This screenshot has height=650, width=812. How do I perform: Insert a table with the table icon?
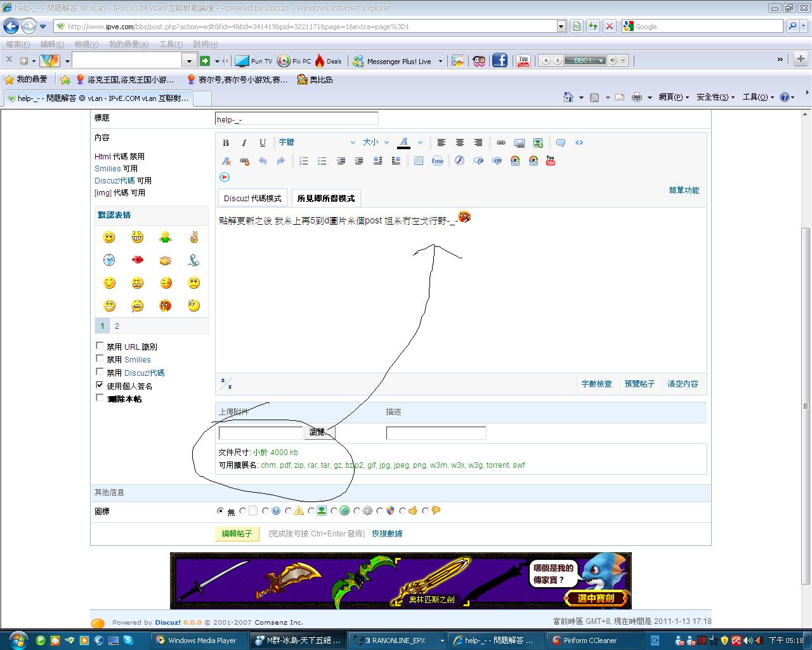[x=418, y=161]
